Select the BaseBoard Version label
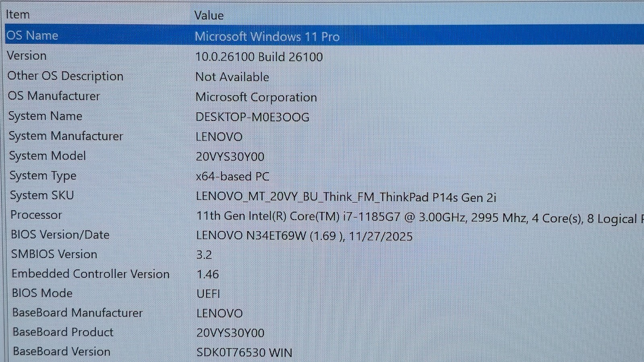Image resolution: width=644 pixels, height=362 pixels. (62, 352)
